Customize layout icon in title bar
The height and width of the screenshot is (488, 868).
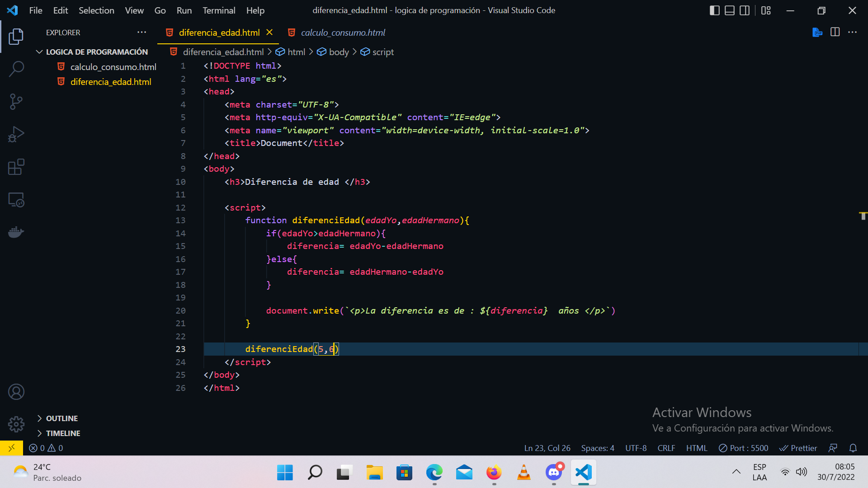tap(766, 10)
